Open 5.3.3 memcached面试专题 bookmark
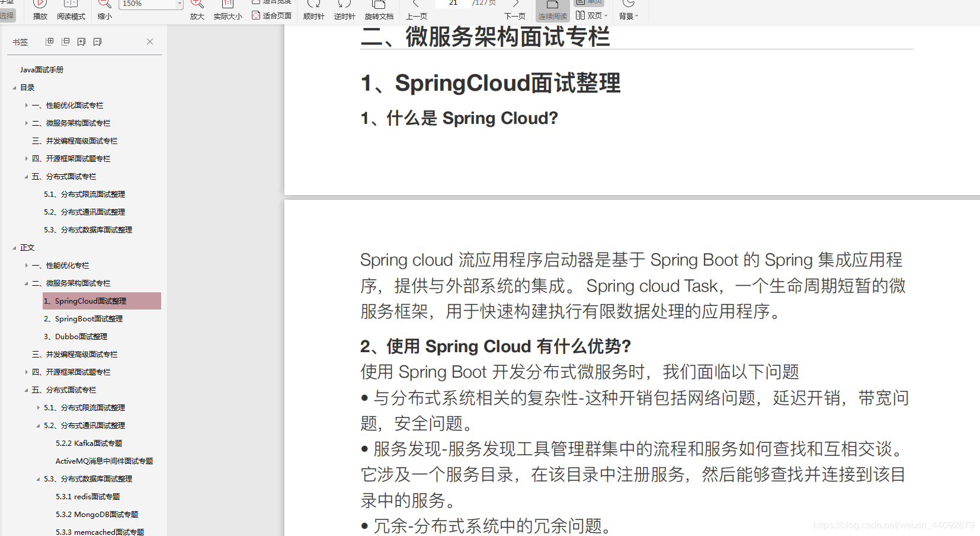The height and width of the screenshot is (536, 980). 100,532
